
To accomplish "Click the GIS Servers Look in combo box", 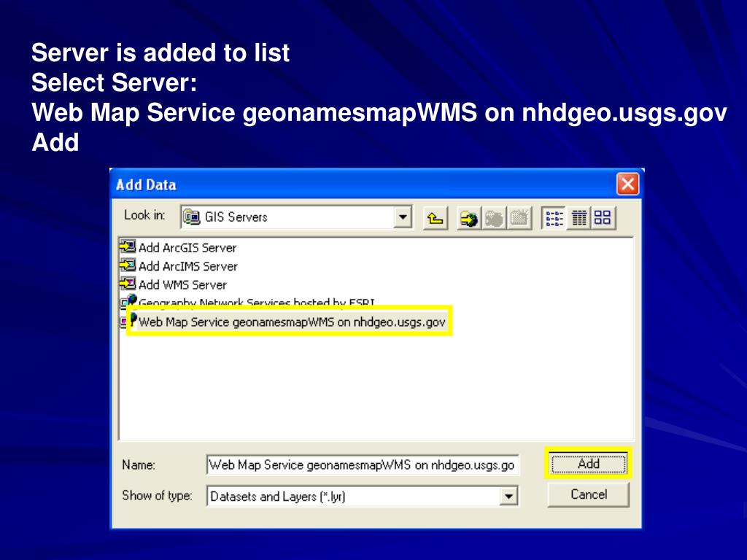I will coord(296,217).
